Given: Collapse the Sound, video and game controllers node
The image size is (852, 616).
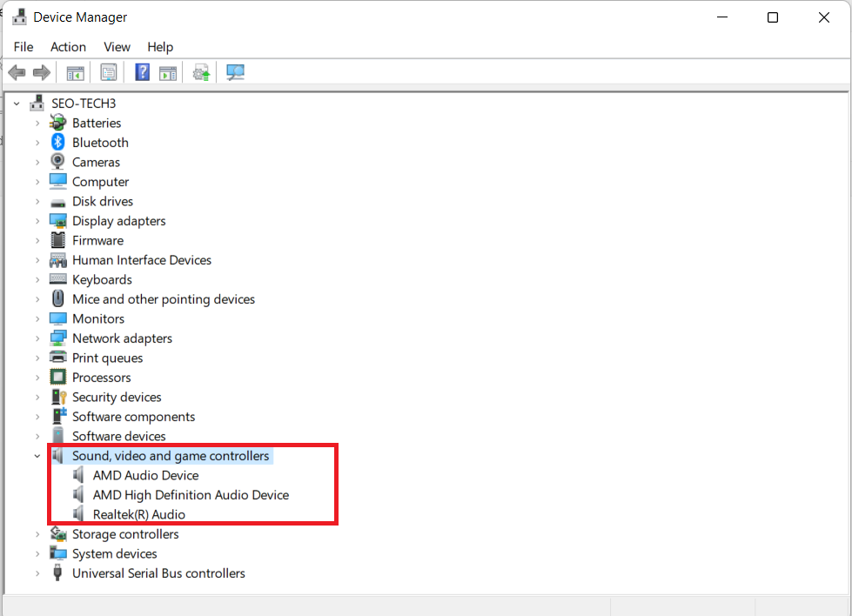Looking at the screenshot, I should click(37, 455).
